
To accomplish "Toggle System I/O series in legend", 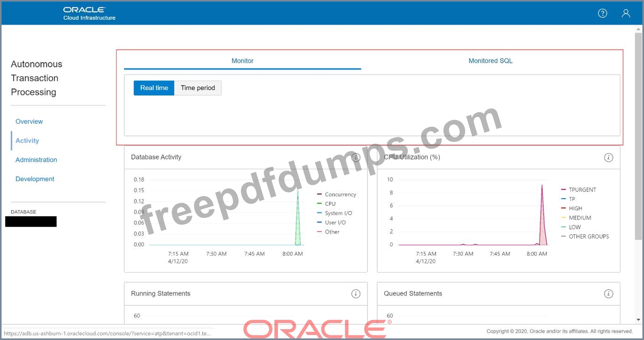I will click(x=335, y=213).
